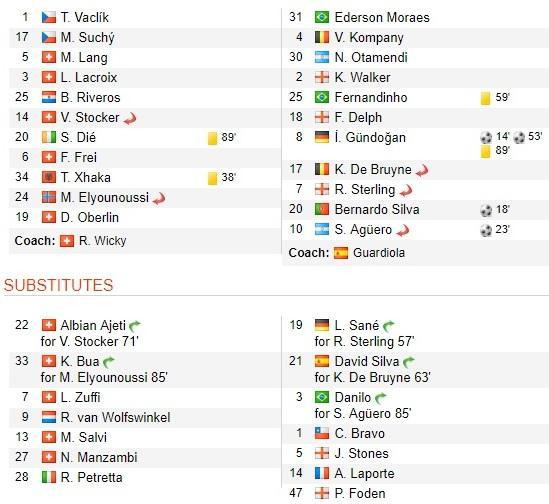This screenshot has width=549, height=504.
Task: Open R. van Wolfswinkel's profile link
Action: (x=115, y=417)
